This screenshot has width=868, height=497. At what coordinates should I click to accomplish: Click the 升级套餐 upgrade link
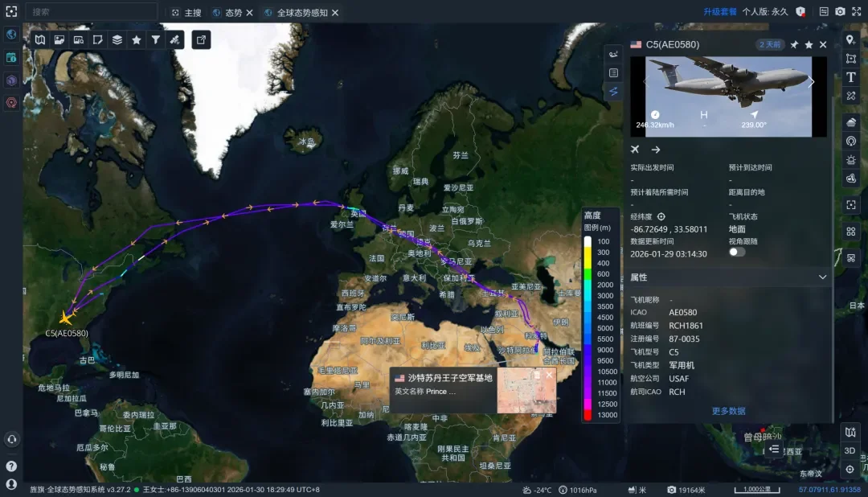coord(719,12)
